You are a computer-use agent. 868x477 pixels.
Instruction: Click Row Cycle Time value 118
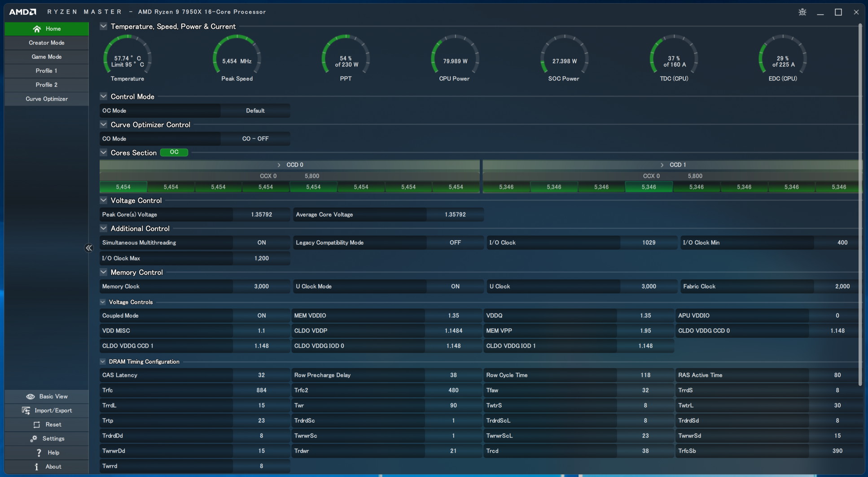pyautogui.click(x=645, y=375)
